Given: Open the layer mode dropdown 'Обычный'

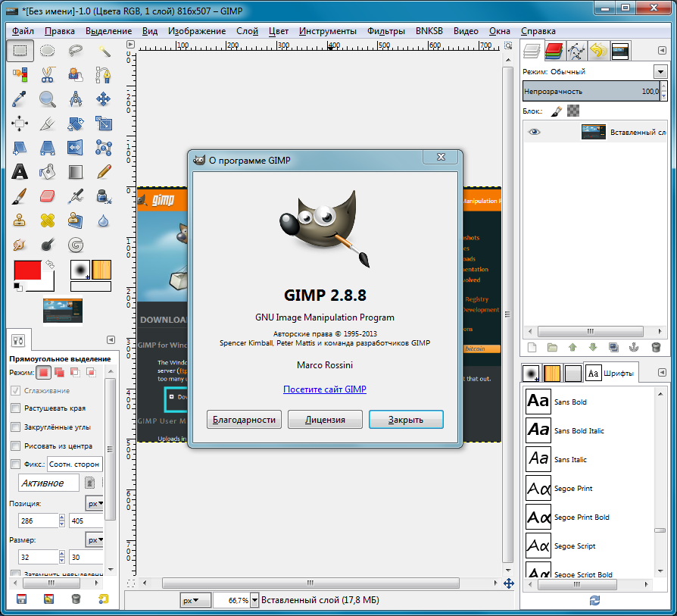Looking at the screenshot, I should [x=660, y=72].
